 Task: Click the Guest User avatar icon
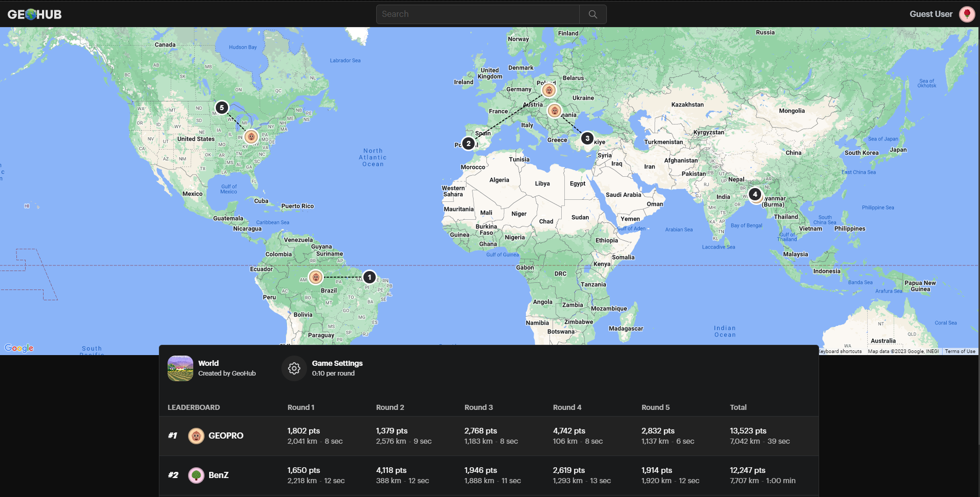pos(967,14)
